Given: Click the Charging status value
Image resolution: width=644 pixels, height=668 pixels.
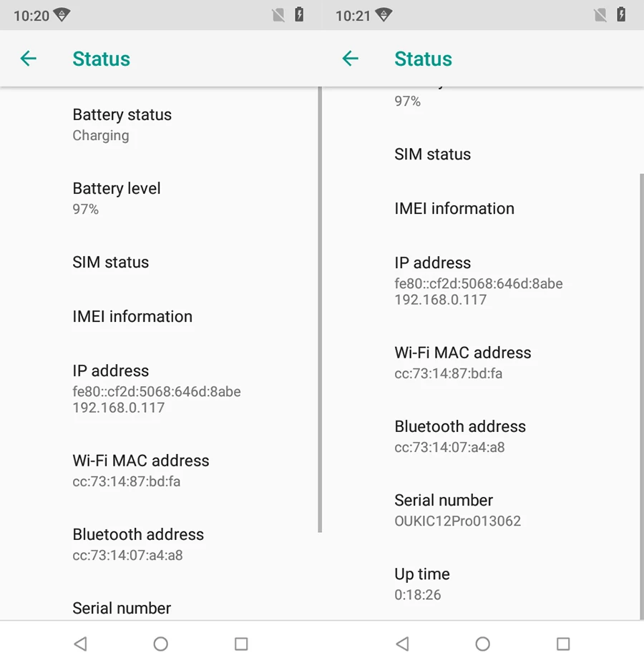Looking at the screenshot, I should coord(101,135).
